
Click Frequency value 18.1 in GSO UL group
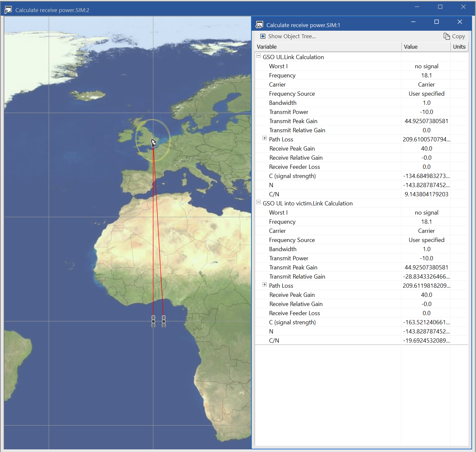coord(426,75)
